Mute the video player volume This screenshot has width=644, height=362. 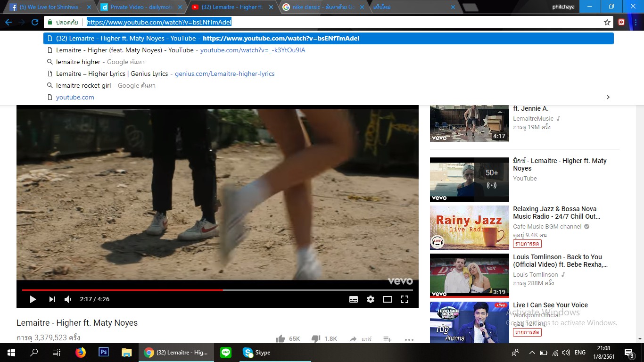(68, 299)
